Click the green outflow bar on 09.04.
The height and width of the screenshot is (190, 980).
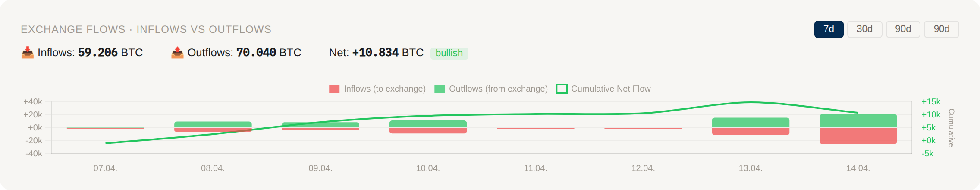pos(320,125)
